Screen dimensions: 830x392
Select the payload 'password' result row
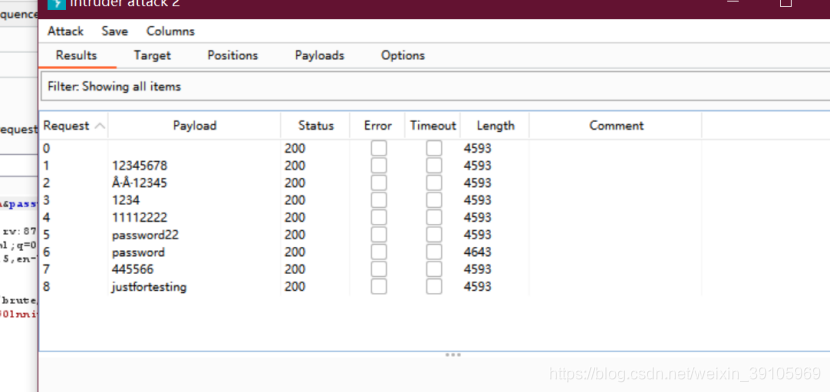138,252
